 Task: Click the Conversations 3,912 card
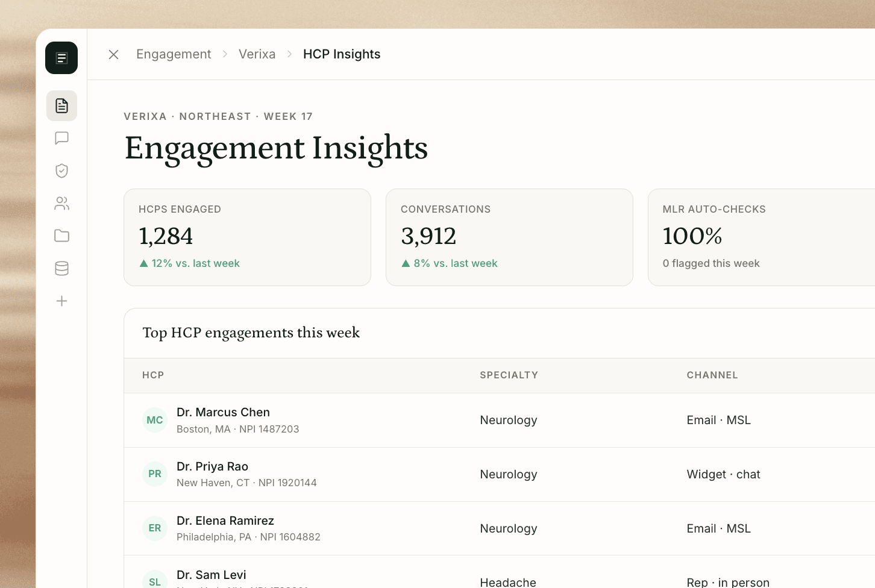click(509, 237)
